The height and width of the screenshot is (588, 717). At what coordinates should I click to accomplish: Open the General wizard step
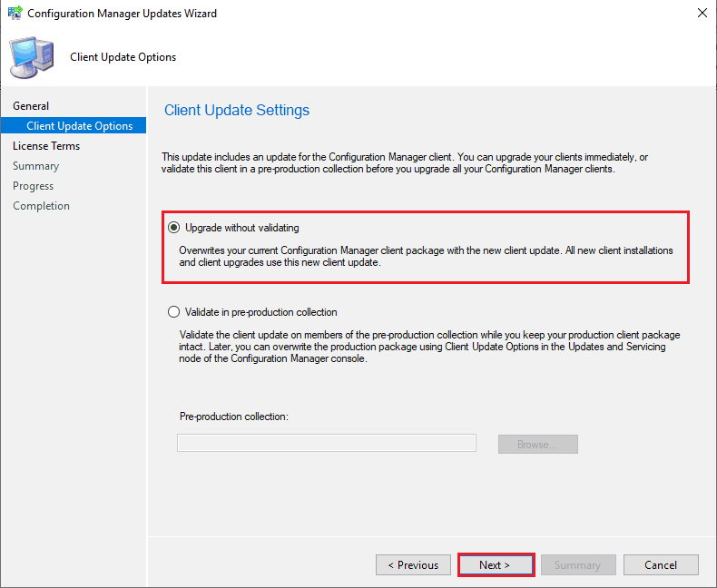(31, 105)
